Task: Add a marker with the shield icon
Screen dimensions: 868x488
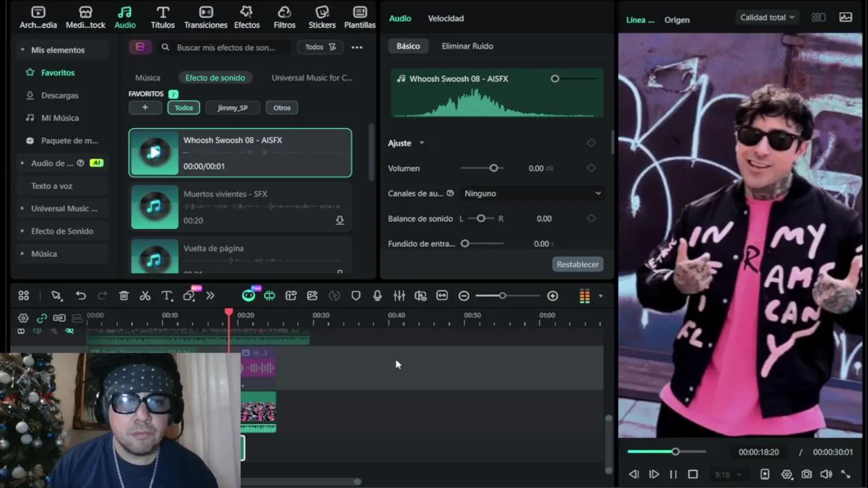Action: coord(356,296)
